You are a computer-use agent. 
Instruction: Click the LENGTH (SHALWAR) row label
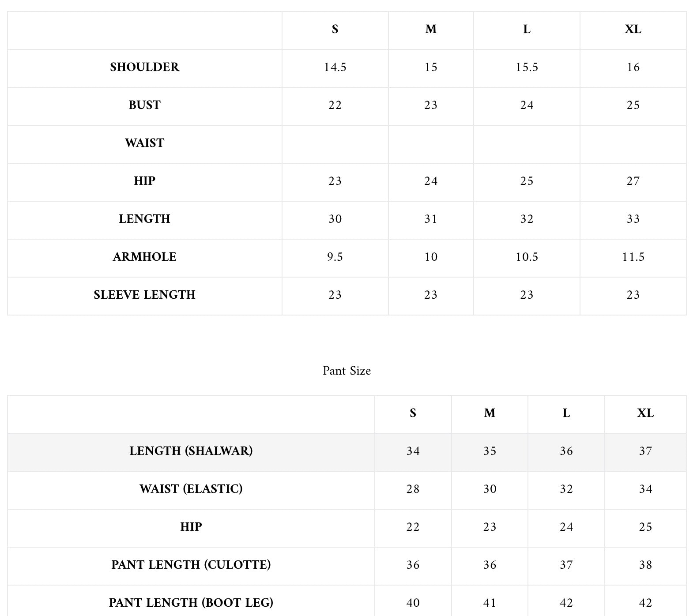coord(191,451)
